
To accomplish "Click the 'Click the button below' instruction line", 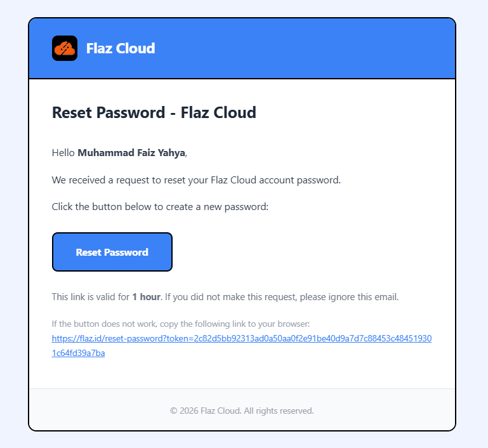I will click(x=160, y=207).
